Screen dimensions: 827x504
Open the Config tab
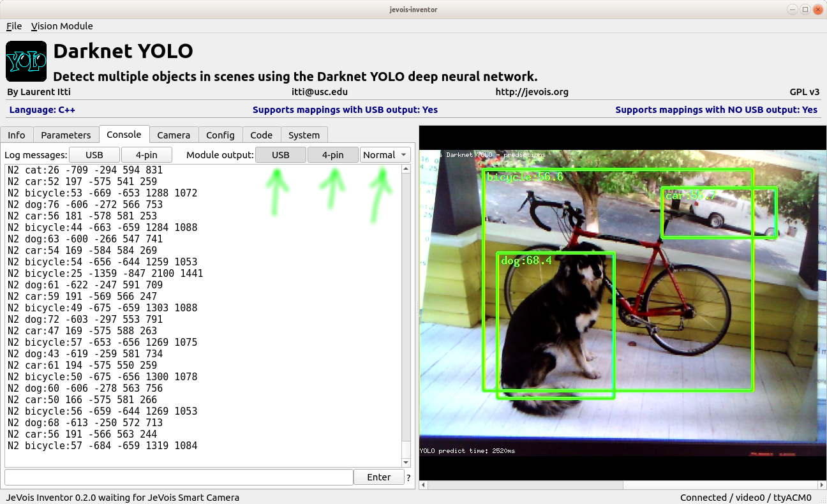[220, 135]
